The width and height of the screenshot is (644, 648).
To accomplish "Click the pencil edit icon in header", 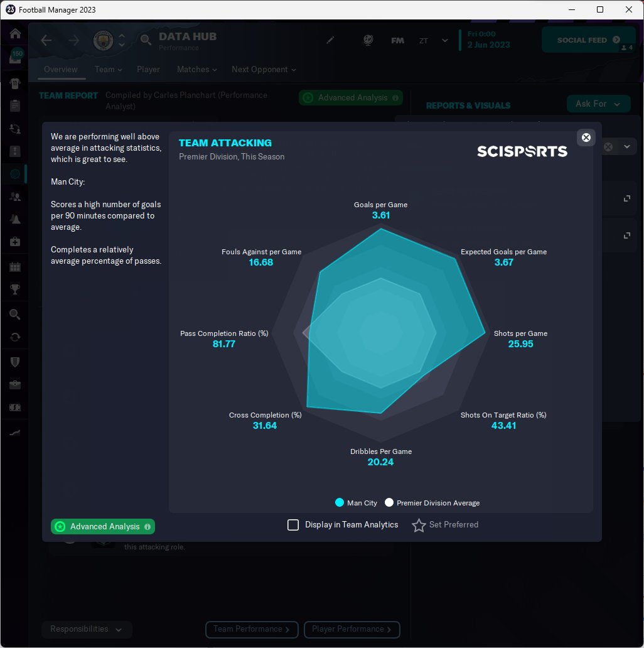I will click(330, 40).
